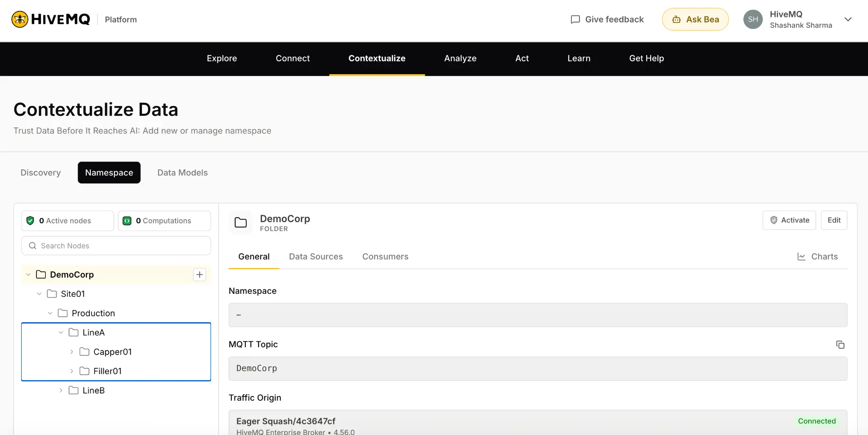Click the Charts line graph icon
The height and width of the screenshot is (435, 868).
801,257
